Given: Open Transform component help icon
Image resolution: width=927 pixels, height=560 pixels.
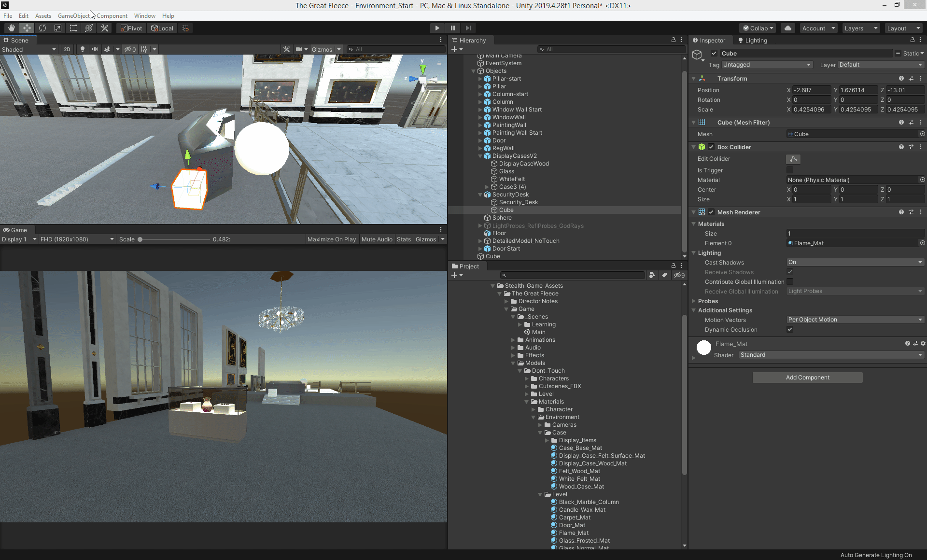Looking at the screenshot, I should (x=901, y=78).
